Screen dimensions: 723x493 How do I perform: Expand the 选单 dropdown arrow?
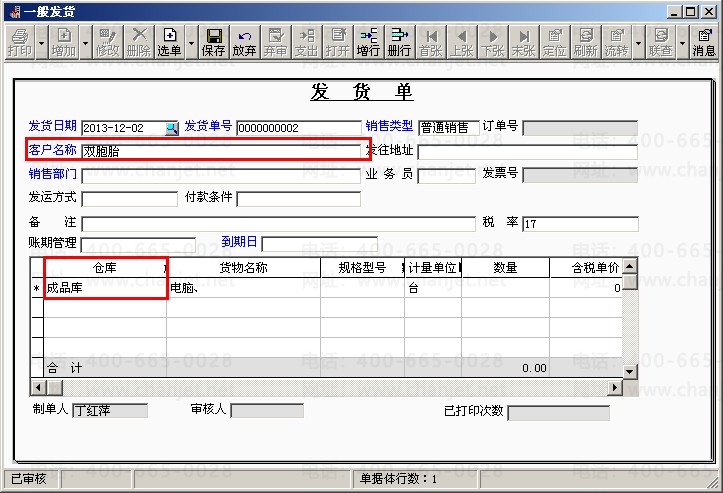point(191,42)
